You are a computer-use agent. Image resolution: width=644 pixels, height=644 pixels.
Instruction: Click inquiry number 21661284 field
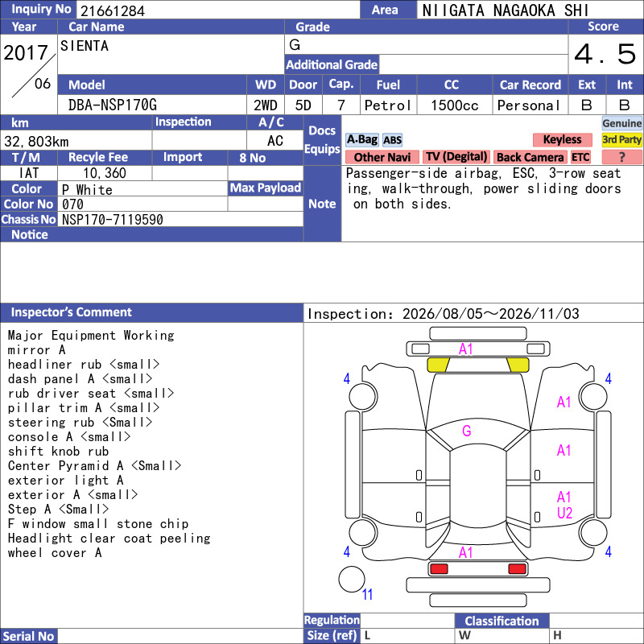217,10
